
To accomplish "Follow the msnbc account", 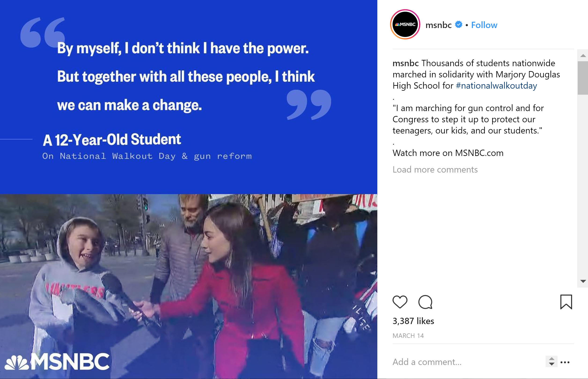I will point(484,25).
